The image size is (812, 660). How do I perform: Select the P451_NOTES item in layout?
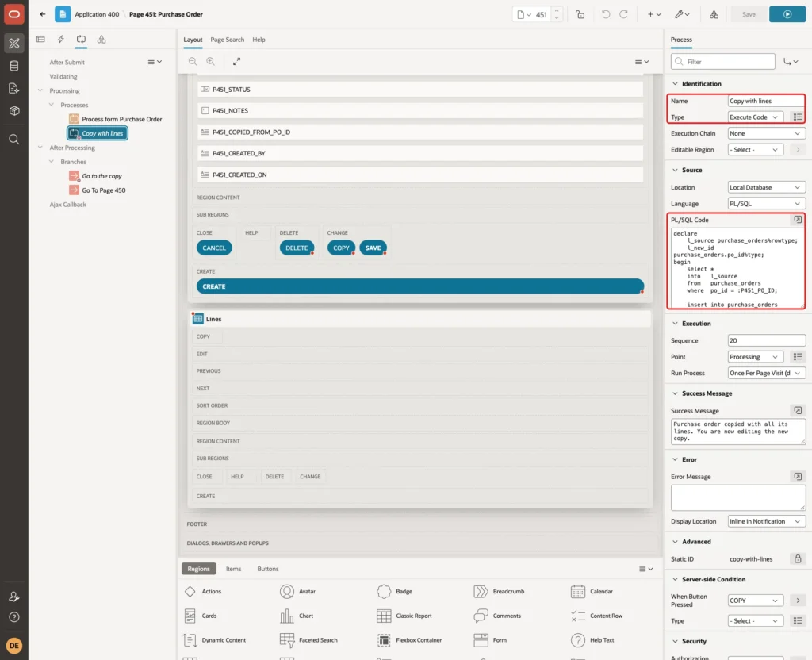point(420,110)
